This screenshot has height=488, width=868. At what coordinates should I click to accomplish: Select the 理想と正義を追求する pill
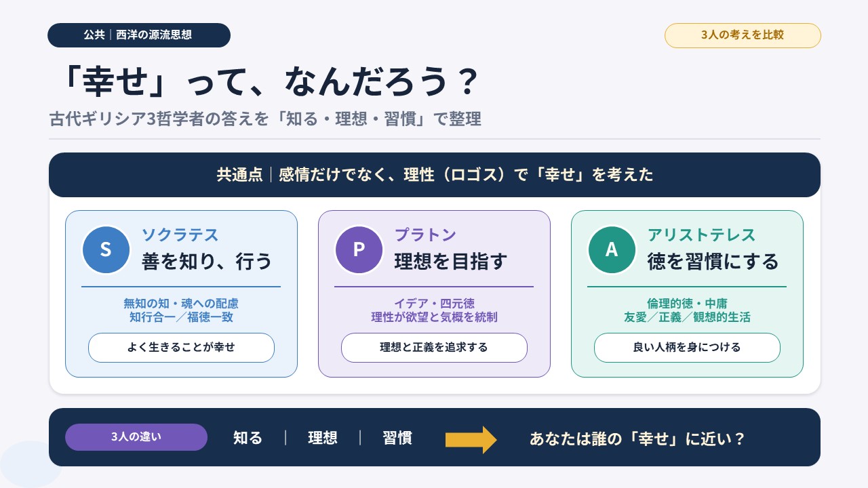(434, 348)
